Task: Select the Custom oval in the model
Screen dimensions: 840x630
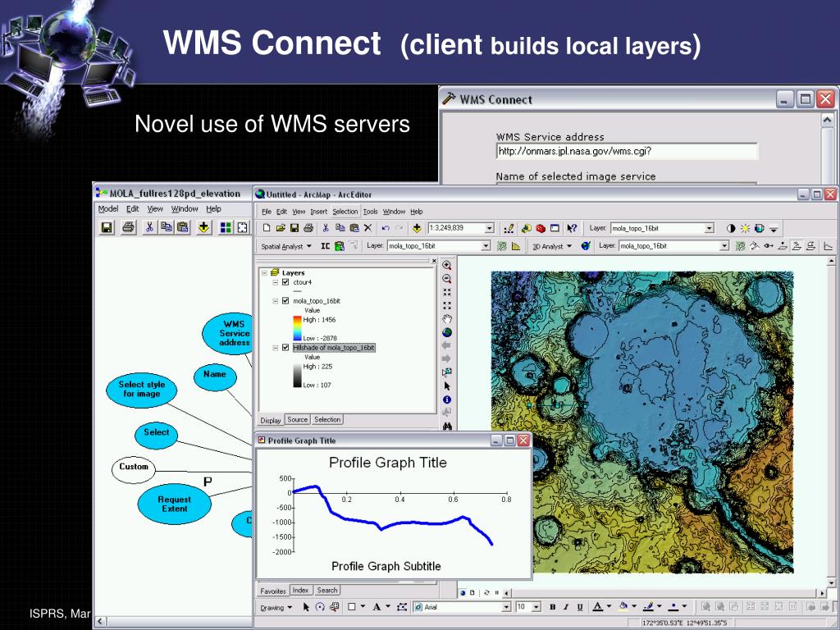Action: [134, 469]
